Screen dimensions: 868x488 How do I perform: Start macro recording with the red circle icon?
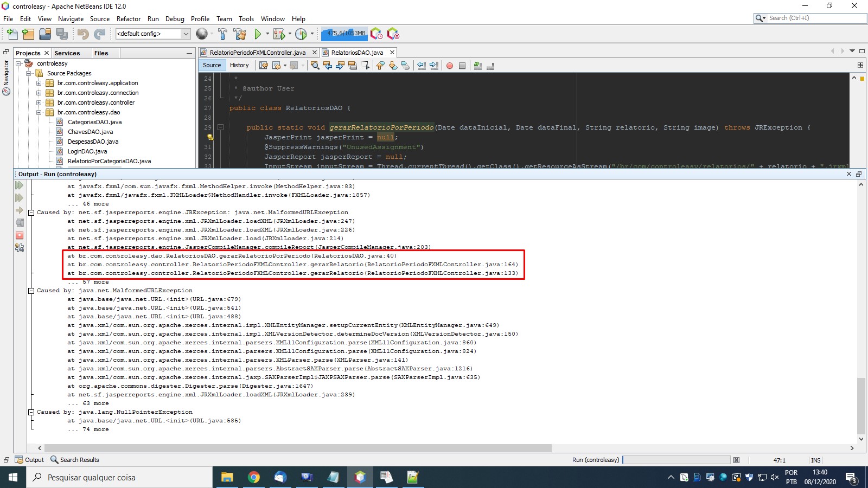click(449, 66)
